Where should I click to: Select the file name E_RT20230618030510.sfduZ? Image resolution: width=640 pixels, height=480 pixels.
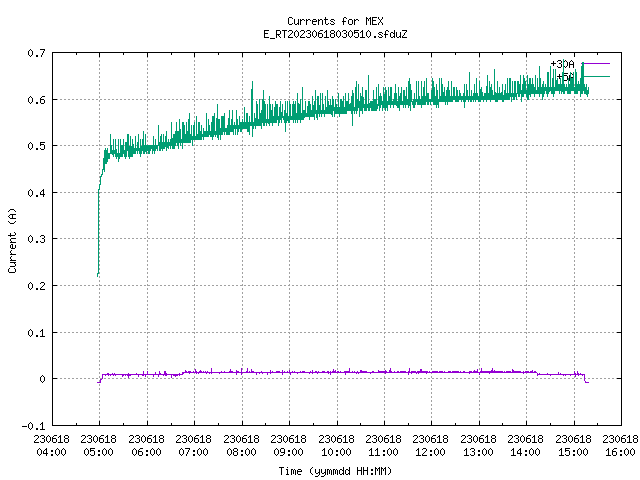click(335, 34)
